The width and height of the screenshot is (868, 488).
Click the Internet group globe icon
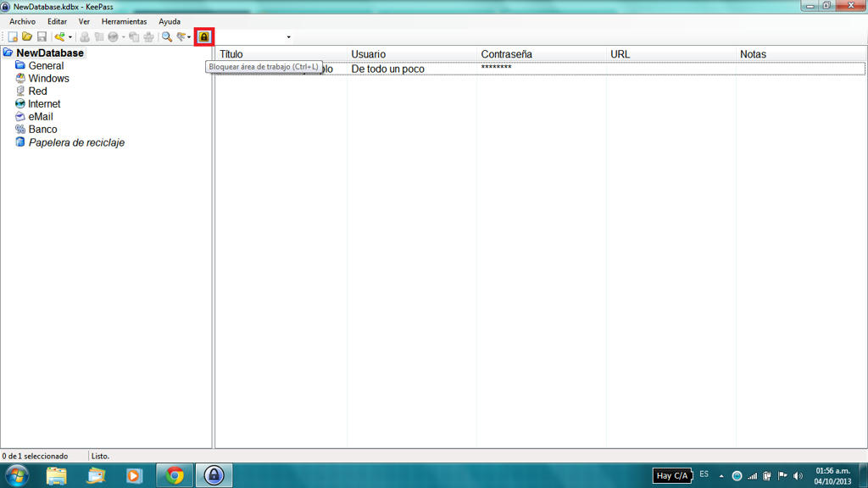pyautogui.click(x=20, y=103)
